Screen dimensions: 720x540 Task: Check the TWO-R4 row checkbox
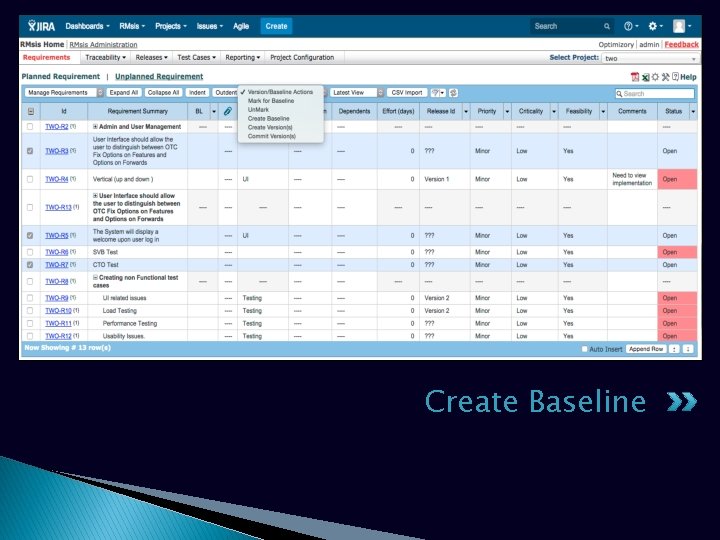click(30, 179)
